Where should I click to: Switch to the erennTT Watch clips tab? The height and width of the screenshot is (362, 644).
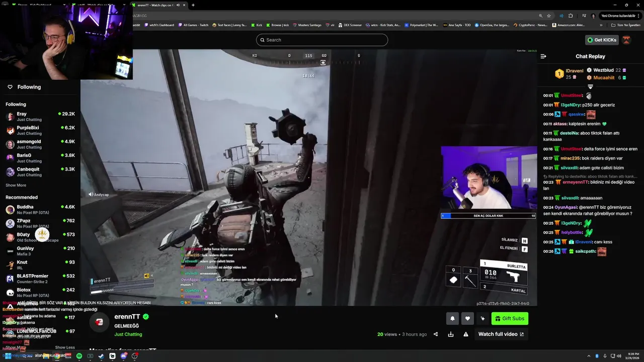(x=158, y=5)
